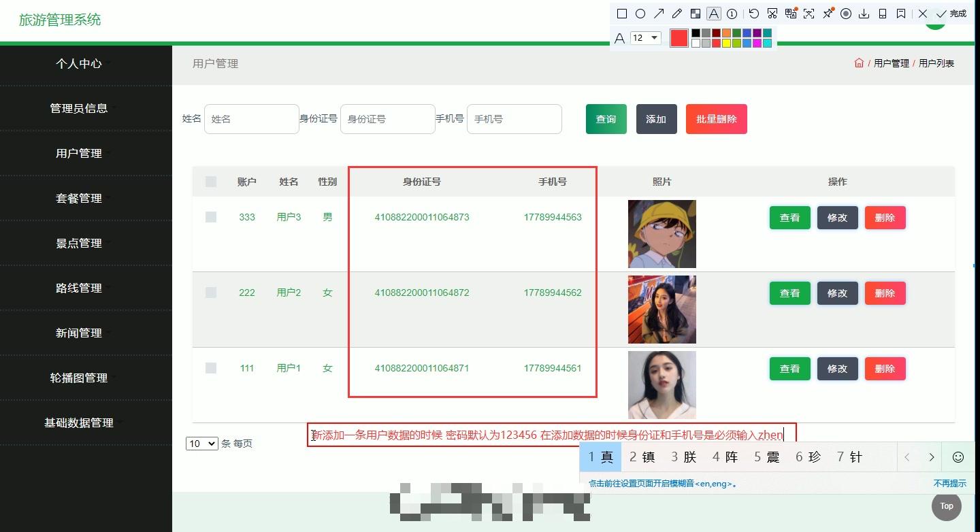This screenshot has width=980, height=532.
Task: Select the checkbox beside 用户1
Action: tap(210, 368)
